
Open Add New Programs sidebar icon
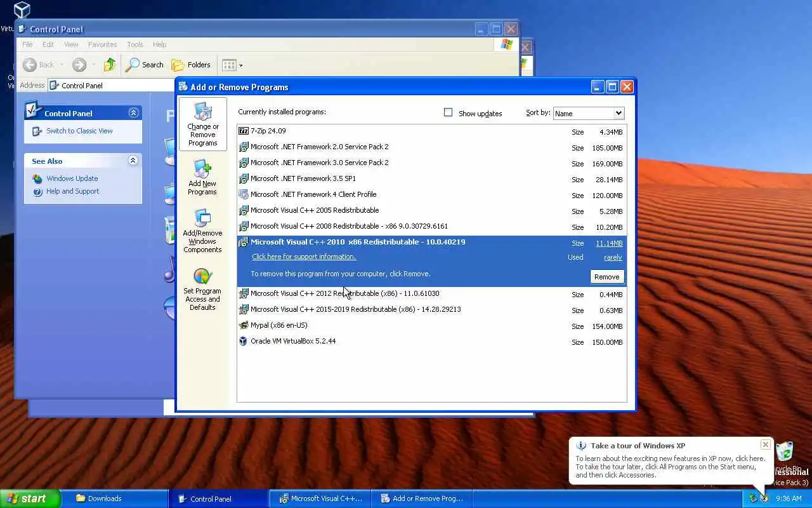(202, 177)
